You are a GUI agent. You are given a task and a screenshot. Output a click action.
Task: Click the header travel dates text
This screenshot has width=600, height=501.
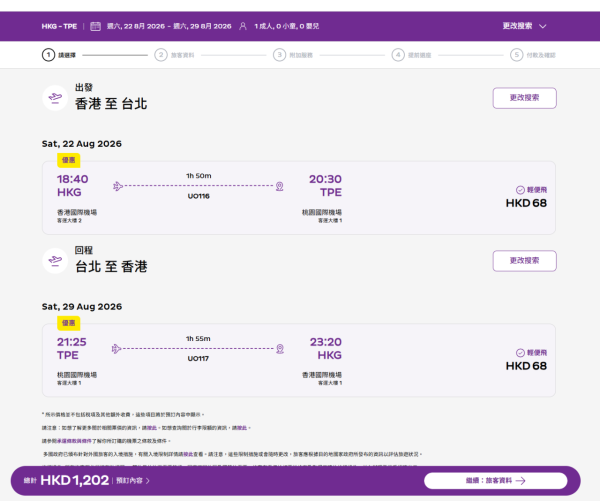coord(169,26)
